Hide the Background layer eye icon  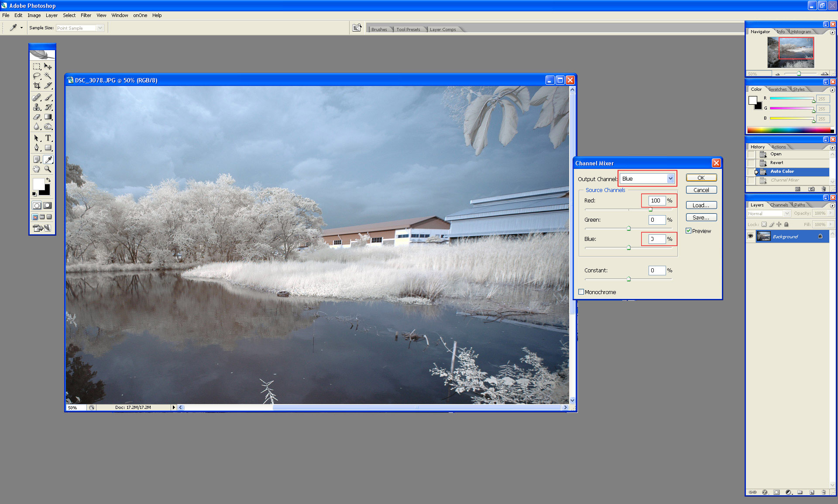[x=750, y=236]
